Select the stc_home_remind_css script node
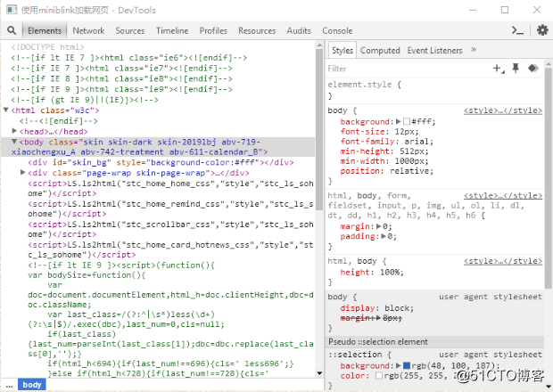This screenshot has width=553, height=392. pos(170,208)
